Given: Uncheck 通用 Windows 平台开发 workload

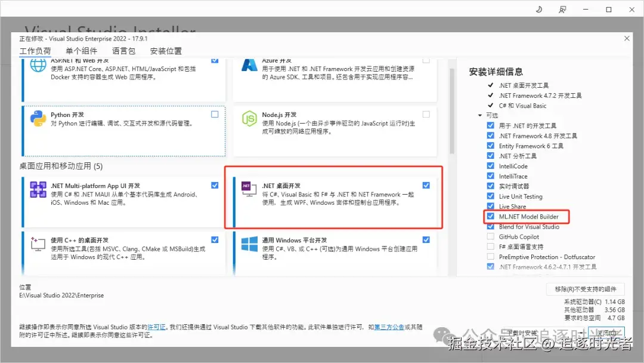Looking at the screenshot, I should [426, 239].
